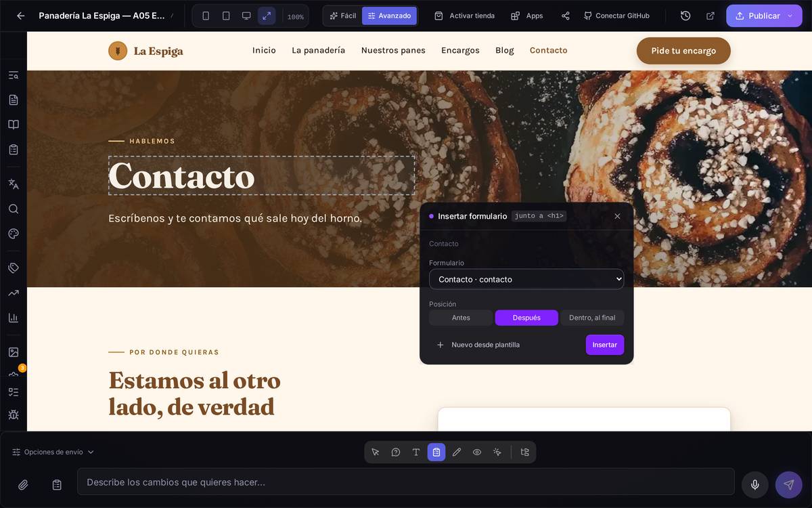The height and width of the screenshot is (508, 812).
Task: Set position to Dentro, al final
Action: coord(592,318)
